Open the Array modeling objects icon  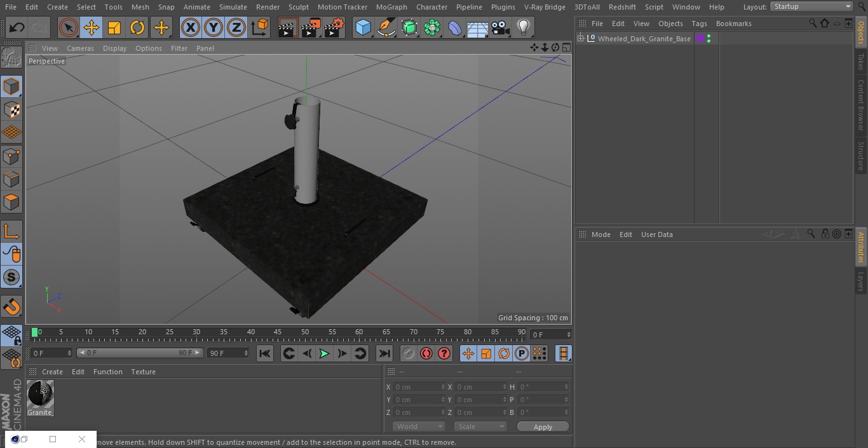[432, 28]
